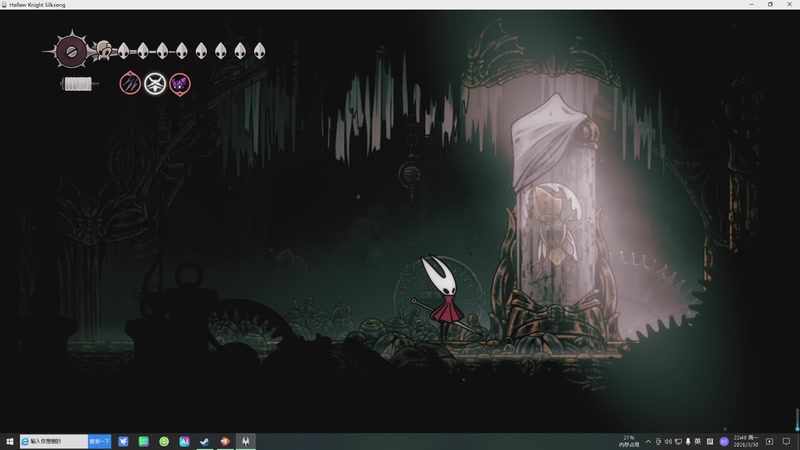
Task: Click the skull mask beside the spool
Action: point(104,51)
